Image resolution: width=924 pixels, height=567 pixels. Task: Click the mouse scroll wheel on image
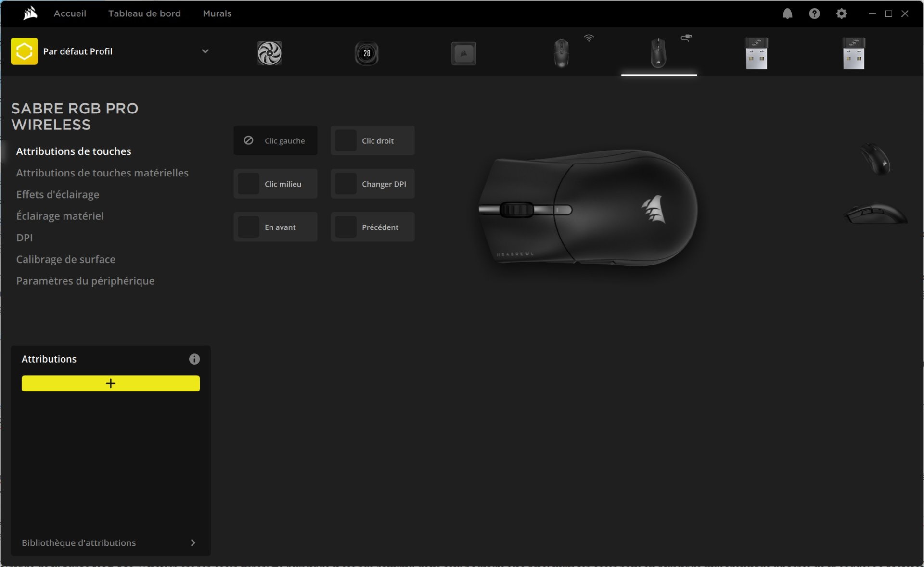(517, 210)
